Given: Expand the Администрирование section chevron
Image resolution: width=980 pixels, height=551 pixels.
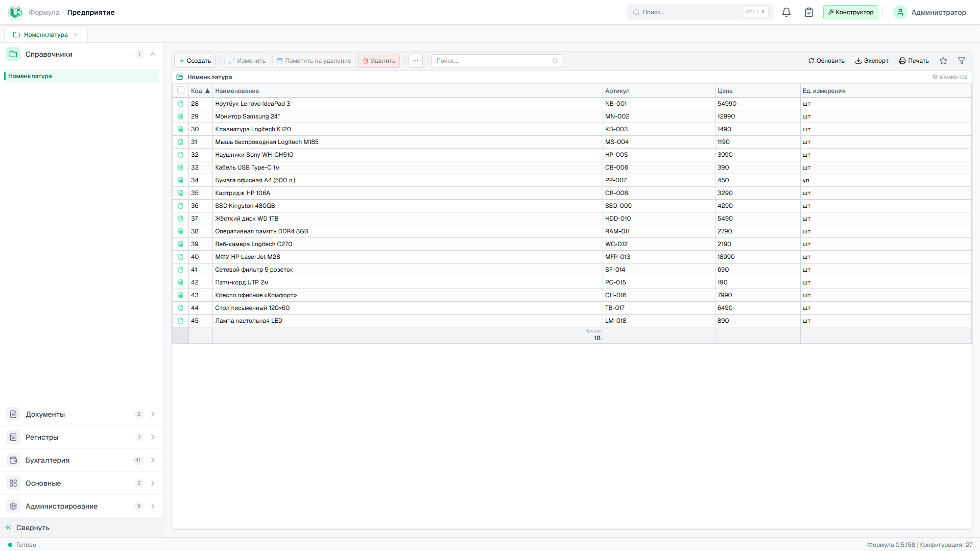Looking at the screenshot, I should click(x=153, y=506).
